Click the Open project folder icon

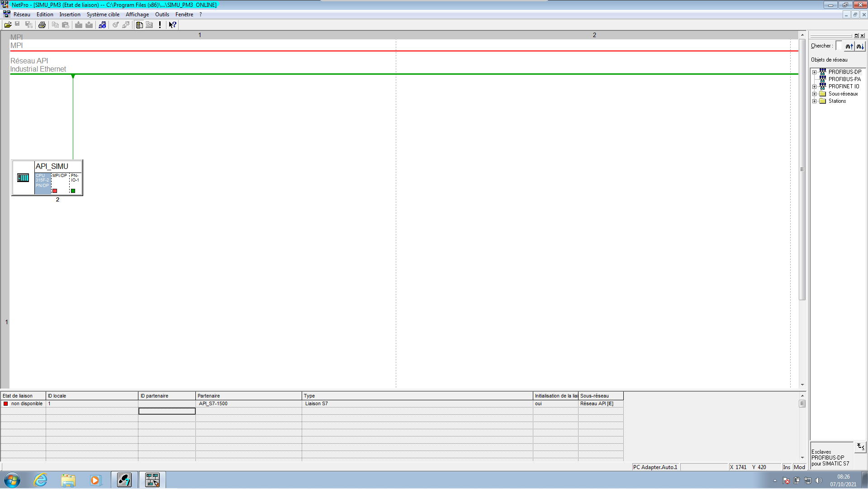(8, 25)
